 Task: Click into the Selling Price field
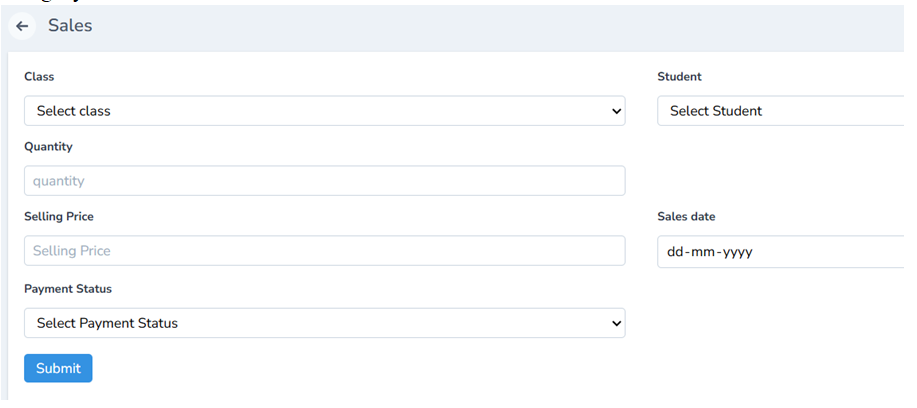tap(324, 251)
